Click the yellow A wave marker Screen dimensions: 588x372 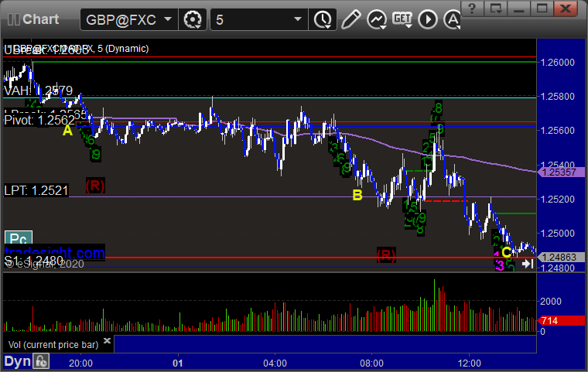click(67, 131)
